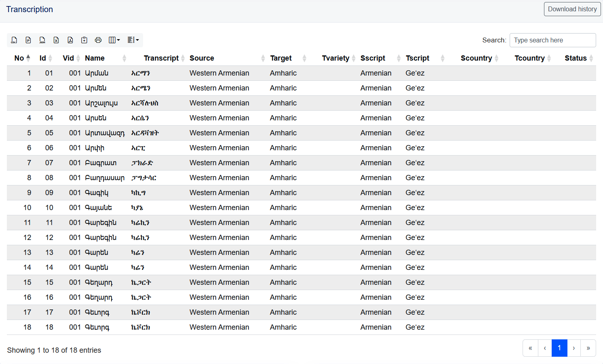The image size is (603, 364).
Task: Export table to Excel spreadsheet
Action: (x=56, y=40)
